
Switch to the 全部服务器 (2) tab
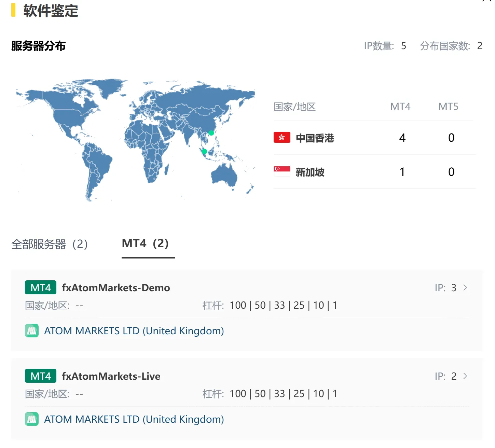[x=50, y=244]
